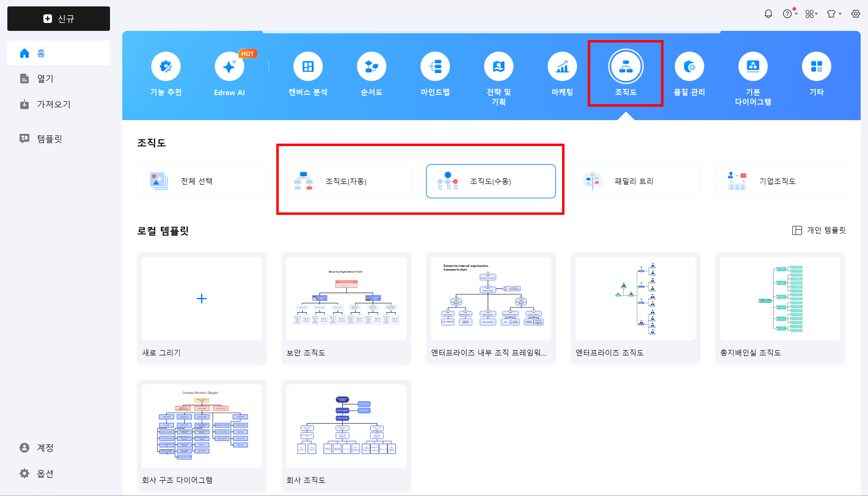This screenshot has height=496, width=868.
Task: Open the help question mark menu
Action: (x=790, y=14)
